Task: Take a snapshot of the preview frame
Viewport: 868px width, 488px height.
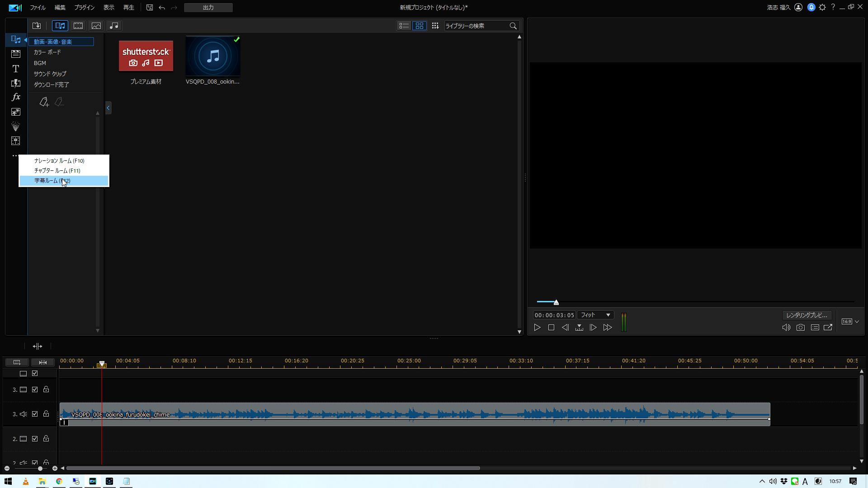Action: pos(800,328)
